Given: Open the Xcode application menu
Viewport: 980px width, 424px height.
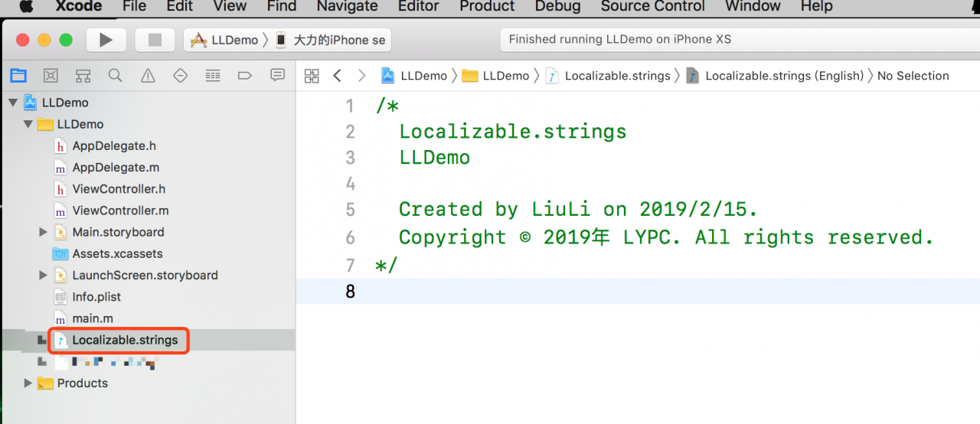Looking at the screenshot, I should click(79, 6).
